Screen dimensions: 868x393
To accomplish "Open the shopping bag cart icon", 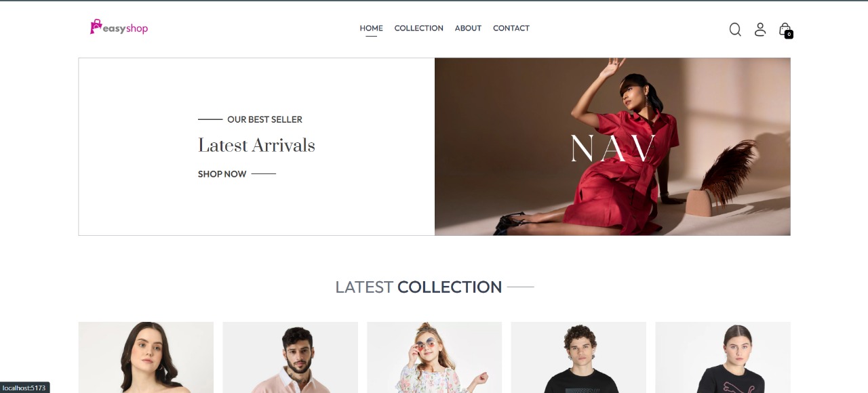I will coord(785,29).
